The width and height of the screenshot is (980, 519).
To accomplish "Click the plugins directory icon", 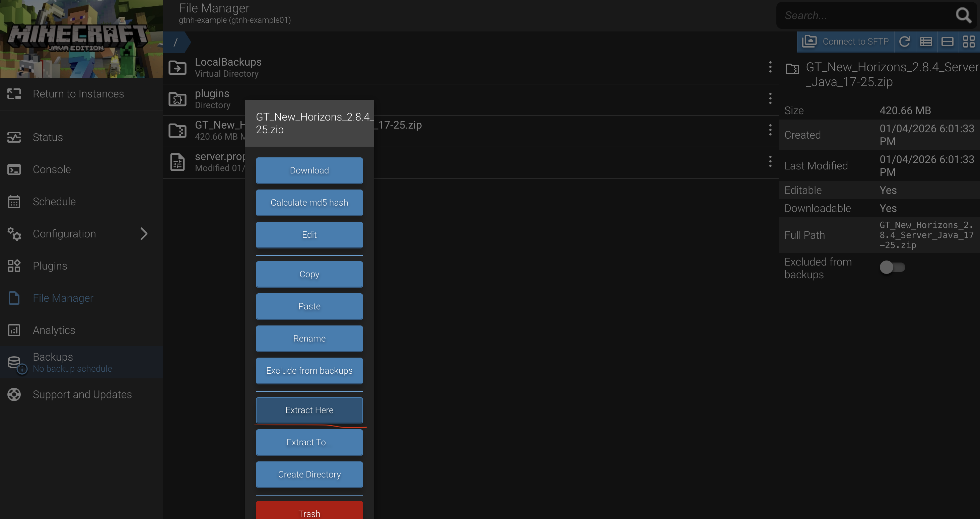I will (x=178, y=99).
